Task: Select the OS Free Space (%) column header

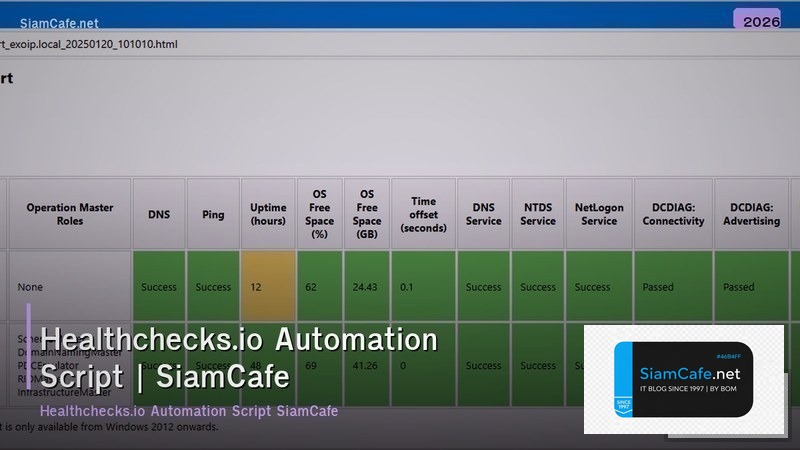Action: coord(320,214)
